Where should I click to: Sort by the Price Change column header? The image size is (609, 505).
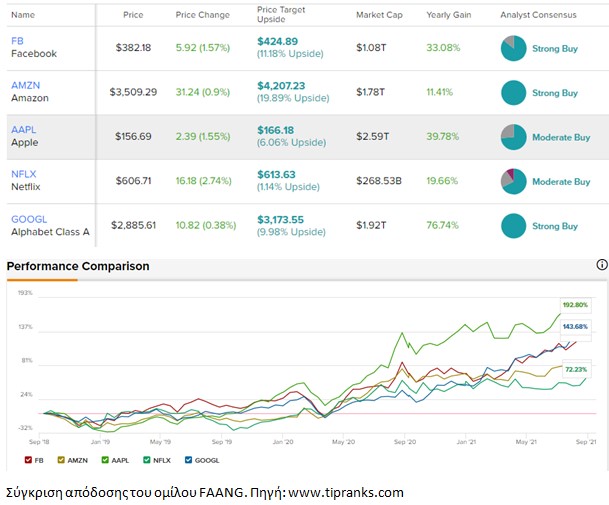coord(202,15)
